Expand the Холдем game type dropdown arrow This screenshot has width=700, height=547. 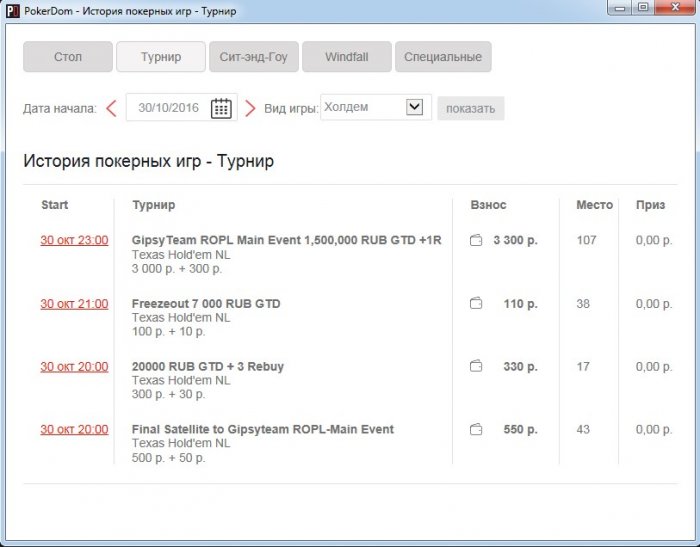pyautogui.click(x=414, y=107)
